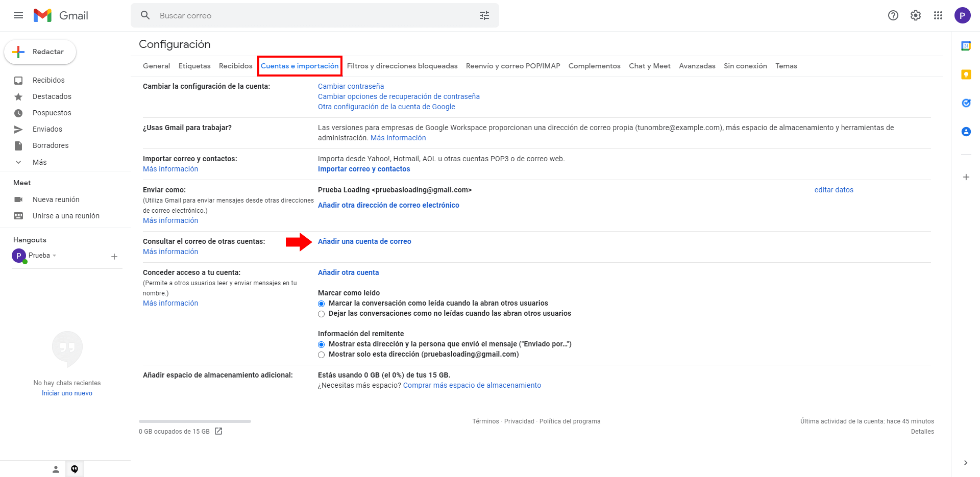This screenshot has height=477, width=980.
Task: Collapse the side panel chevron arrow
Action: pyautogui.click(x=966, y=463)
